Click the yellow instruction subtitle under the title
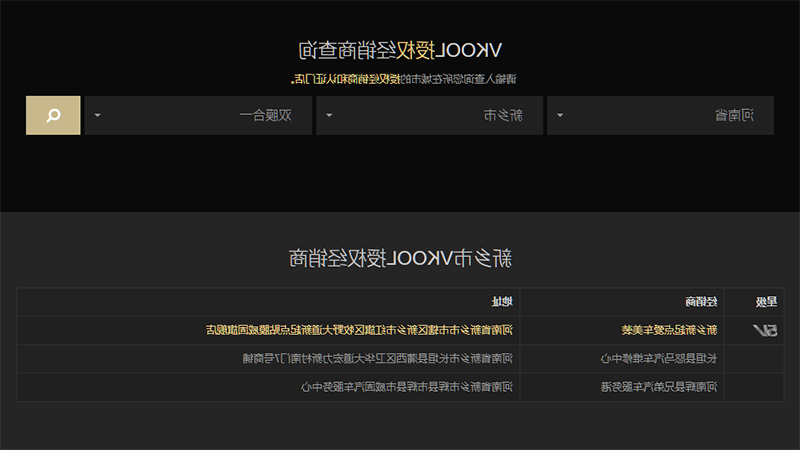The width and height of the screenshot is (800, 450). [404, 79]
